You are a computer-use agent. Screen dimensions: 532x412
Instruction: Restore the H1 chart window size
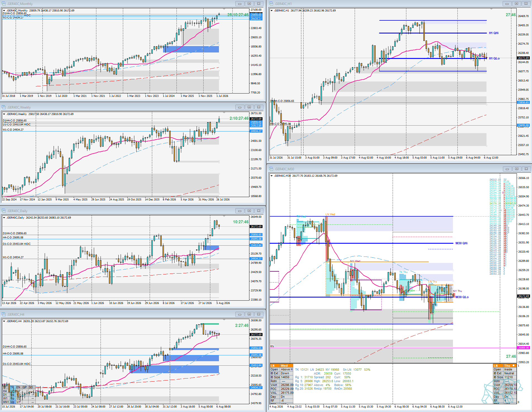point(516,4)
